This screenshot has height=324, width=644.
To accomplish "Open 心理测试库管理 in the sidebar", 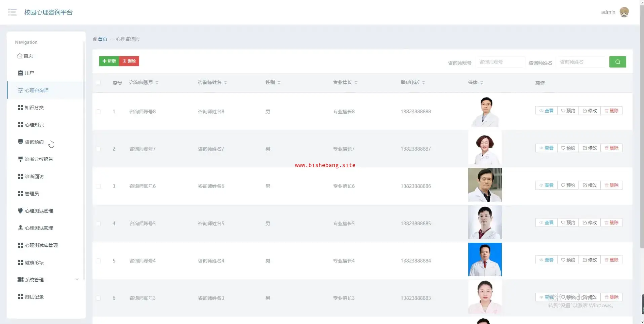I will coord(46,245).
